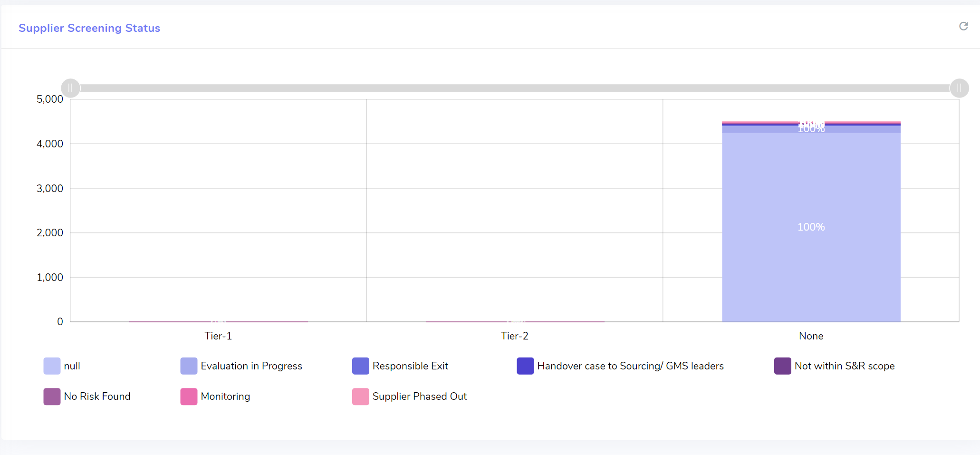
Task: Click the Supplier Screening Status title
Action: (x=89, y=28)
